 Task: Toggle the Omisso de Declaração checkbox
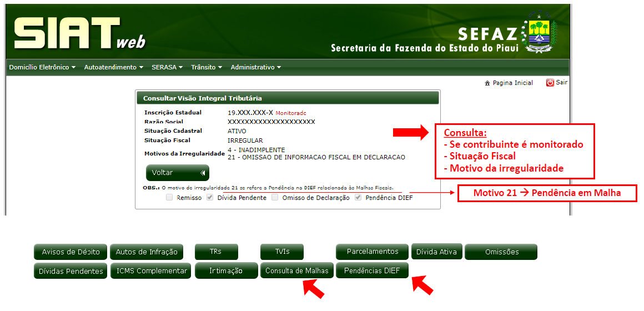[x=275, y=198]
